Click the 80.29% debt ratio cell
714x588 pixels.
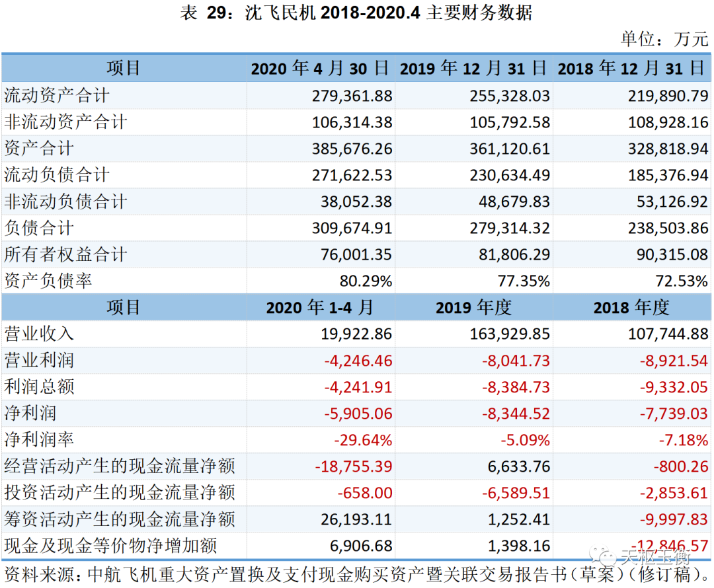click(366, 281)
